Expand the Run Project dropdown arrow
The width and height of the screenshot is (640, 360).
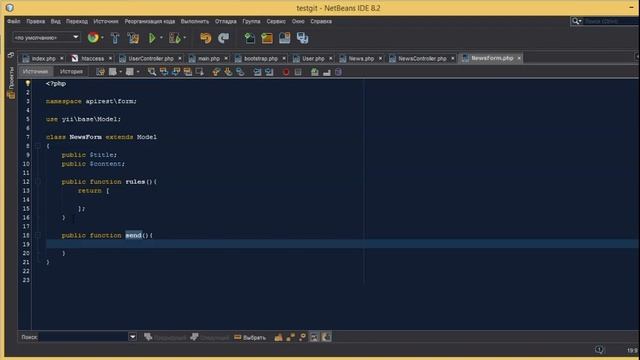click(161, 38)
